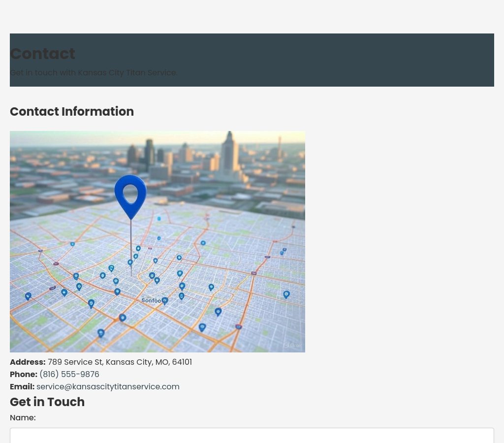Click the small pin beside the Sonfoo label

(x=165, y=301)
